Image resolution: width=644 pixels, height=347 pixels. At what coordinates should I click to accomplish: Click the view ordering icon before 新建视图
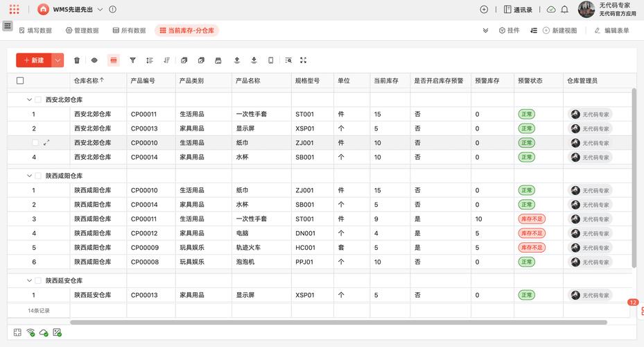point(534,31)
